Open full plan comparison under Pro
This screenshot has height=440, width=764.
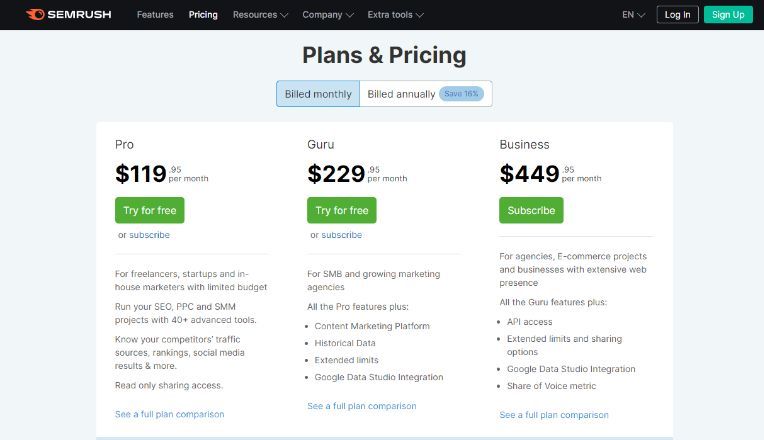(170, 414)
